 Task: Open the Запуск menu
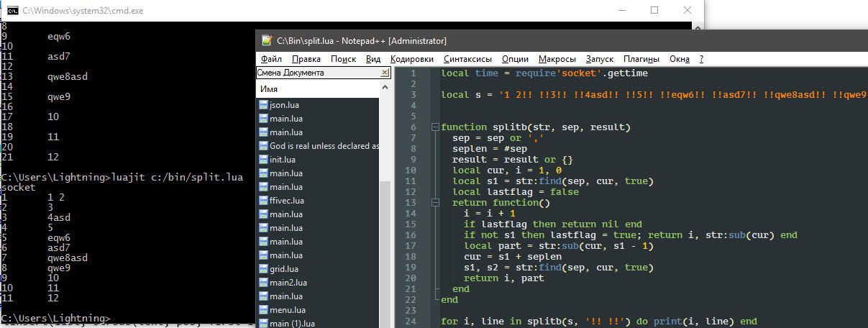tap(600, 59)
